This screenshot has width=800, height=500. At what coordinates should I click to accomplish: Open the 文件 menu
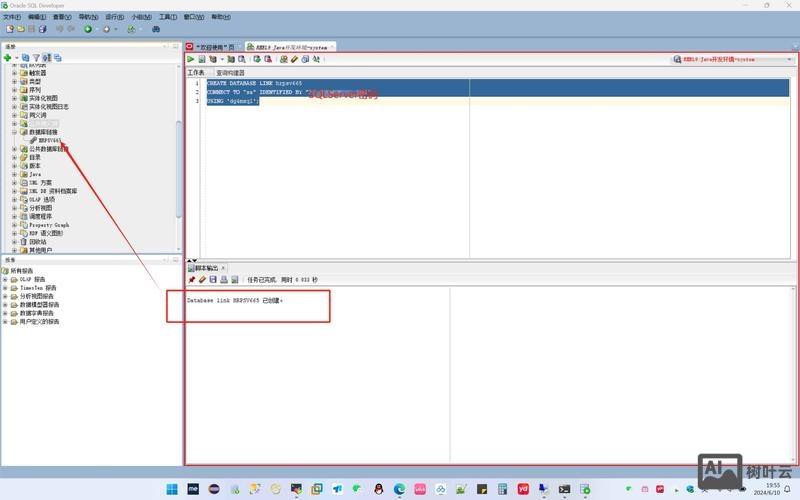point(14,17)
